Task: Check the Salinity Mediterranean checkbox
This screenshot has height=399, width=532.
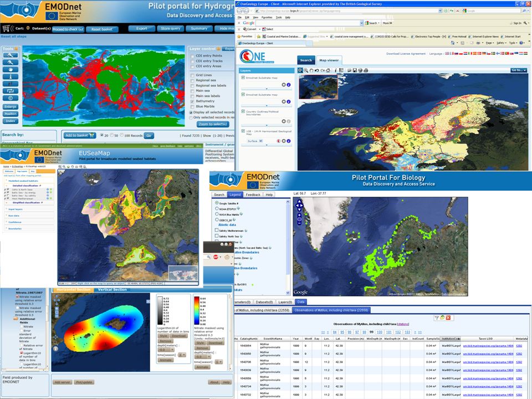Action: 217,230
